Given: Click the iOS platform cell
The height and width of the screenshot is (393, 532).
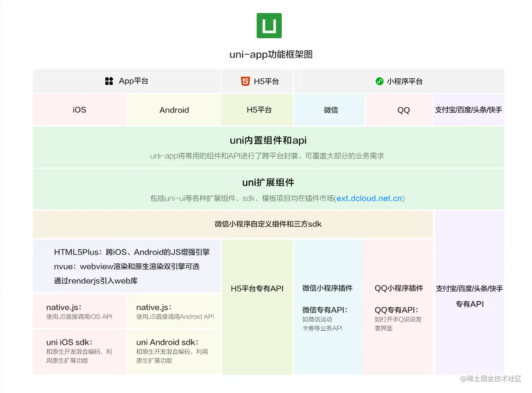Looking at the screenshot, I should pos(79,110).
